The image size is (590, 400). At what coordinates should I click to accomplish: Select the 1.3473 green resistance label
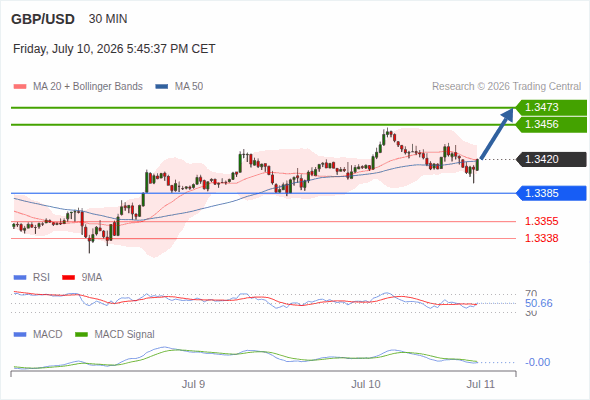coord(551,107)
